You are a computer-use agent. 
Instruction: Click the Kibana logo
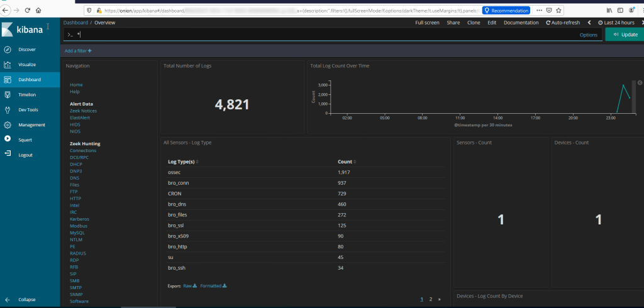tap(24, 30)
